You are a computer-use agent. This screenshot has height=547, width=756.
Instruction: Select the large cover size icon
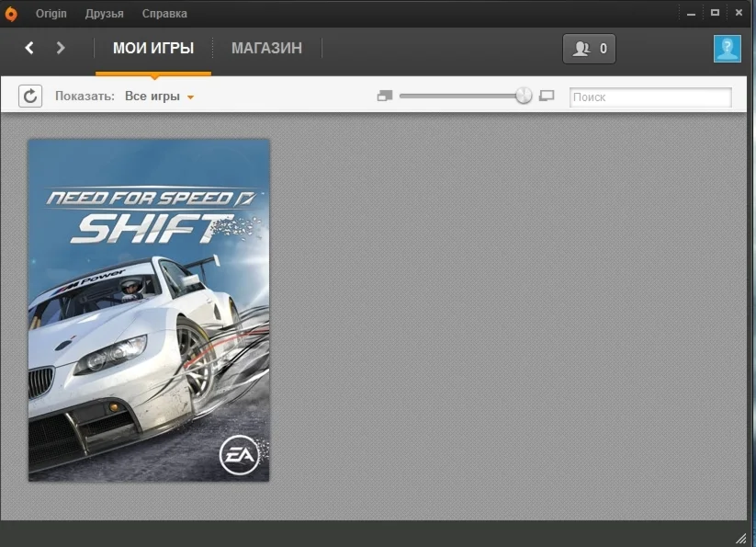tap(547, 95)
